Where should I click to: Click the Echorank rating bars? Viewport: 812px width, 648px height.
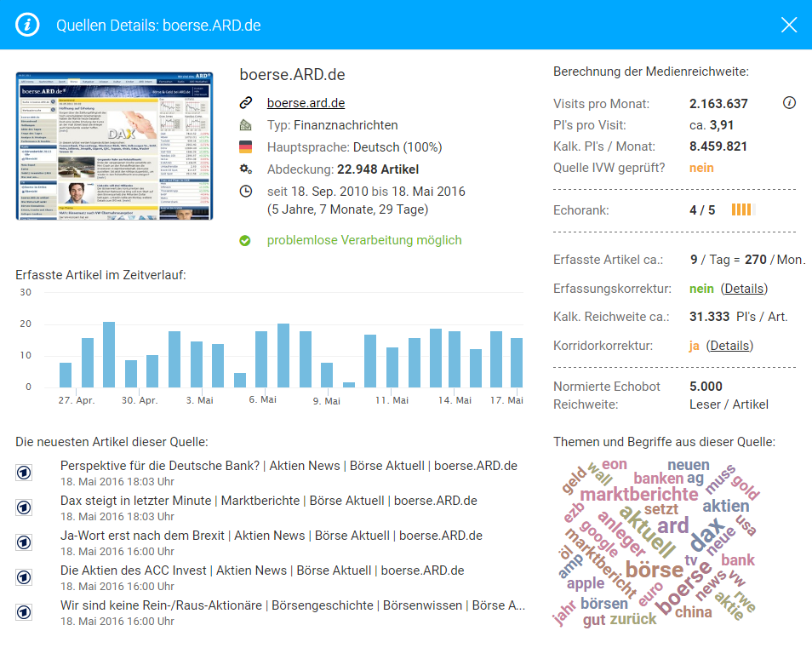click(x=742, y=209)
